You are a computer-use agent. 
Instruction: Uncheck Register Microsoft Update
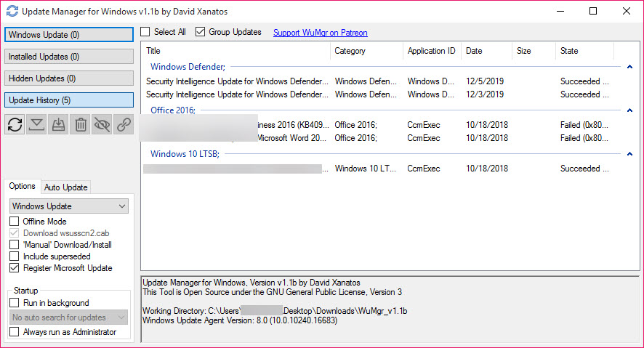[x=15, y=268]
